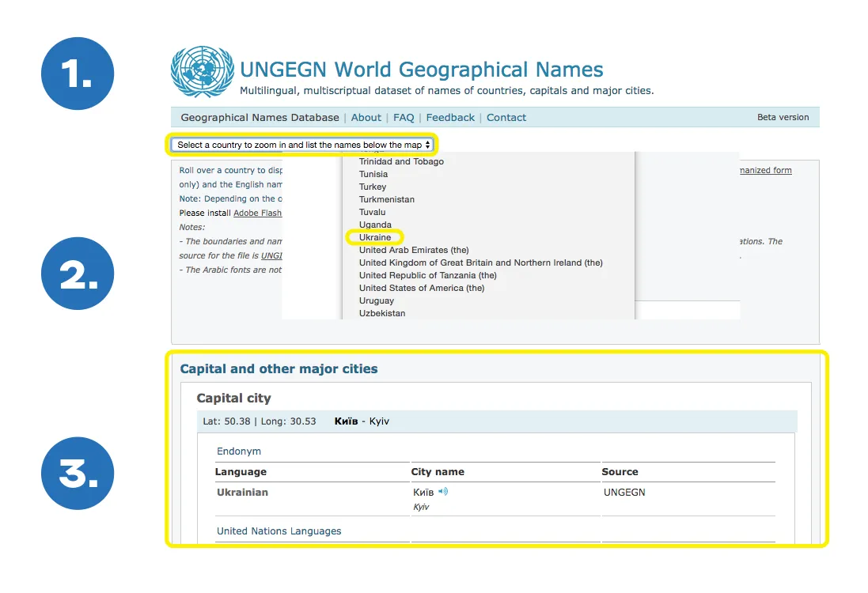Screen dimensions: 868x593
Task: Play the Київ pronunciation audio icon
Action: click(x=443, y=492)
